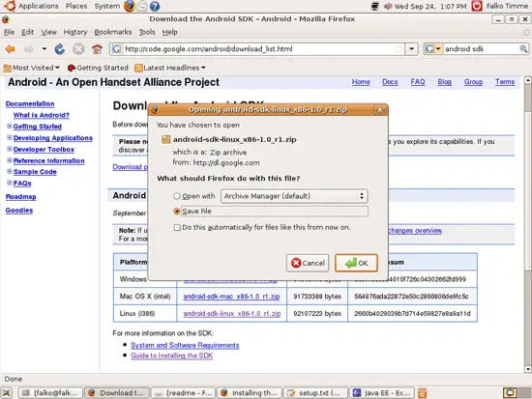
Task: Click the Show Desktop icon in bottom panel
Action: pos(7,393)
